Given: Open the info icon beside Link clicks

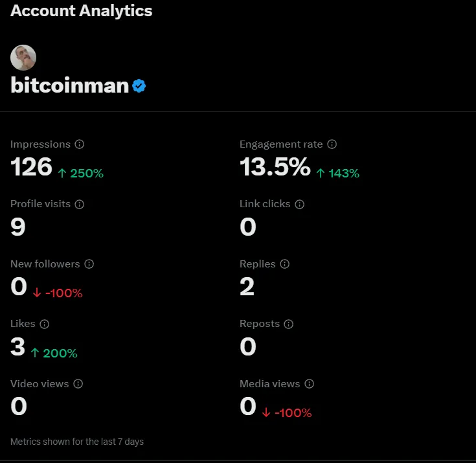Looking at the screenshot, I should pyautogui.click(x=300, y=205).
